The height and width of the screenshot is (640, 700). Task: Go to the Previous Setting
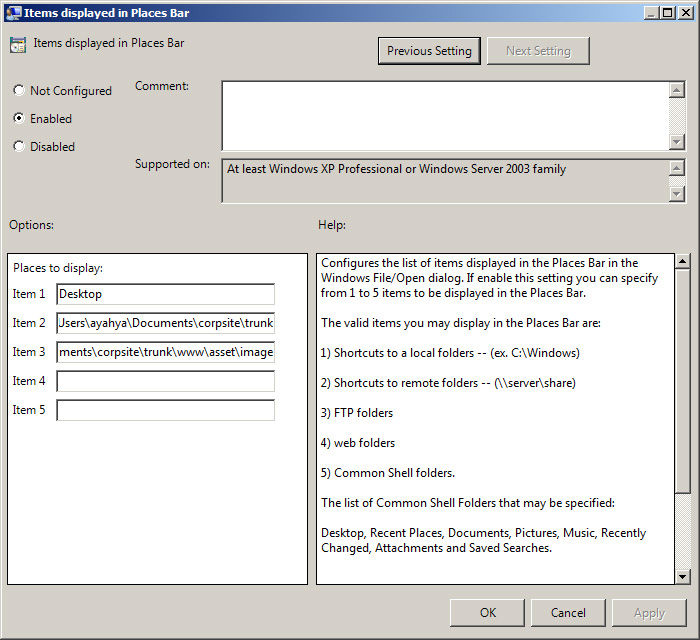pos(429,51)
